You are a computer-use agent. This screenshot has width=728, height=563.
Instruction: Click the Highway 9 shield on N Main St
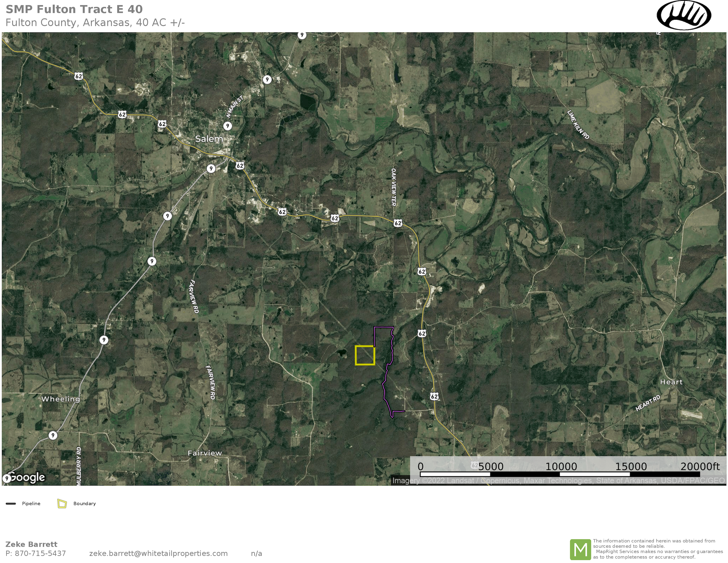click(227, 126)
